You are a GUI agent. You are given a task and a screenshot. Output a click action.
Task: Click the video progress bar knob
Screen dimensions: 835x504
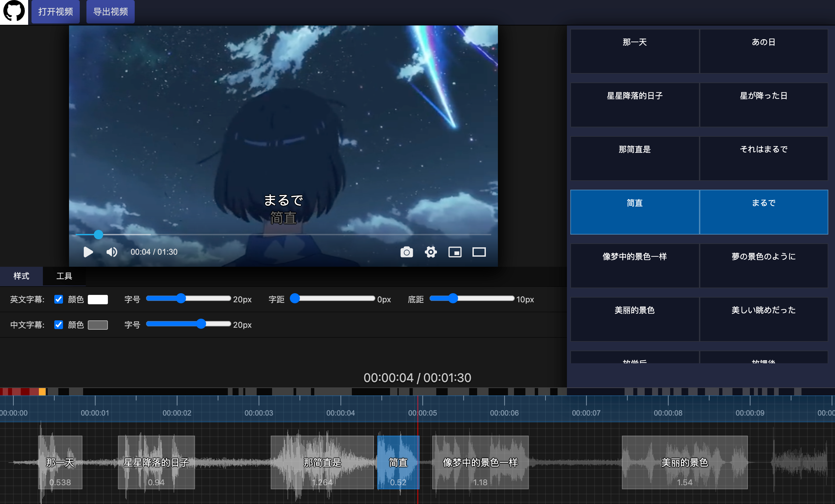point(98,234)
